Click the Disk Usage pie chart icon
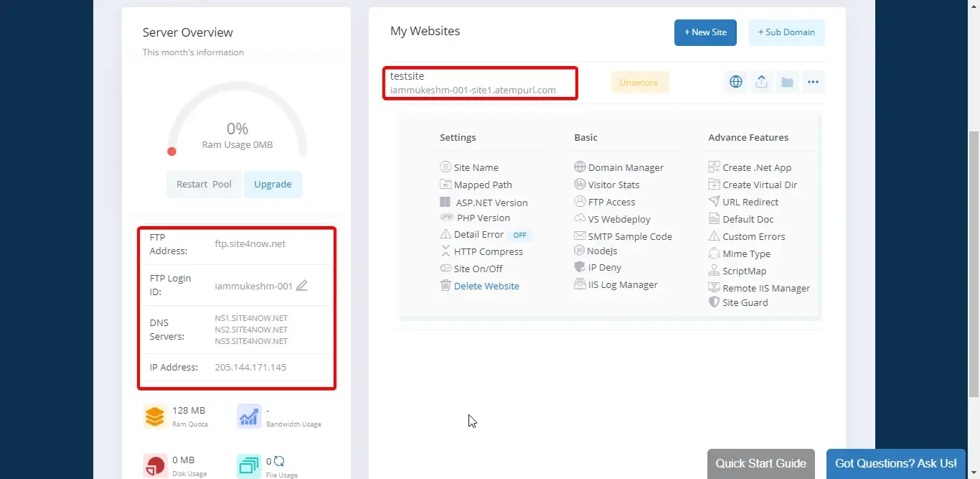The image size is (980, 479). coord(154,463)
